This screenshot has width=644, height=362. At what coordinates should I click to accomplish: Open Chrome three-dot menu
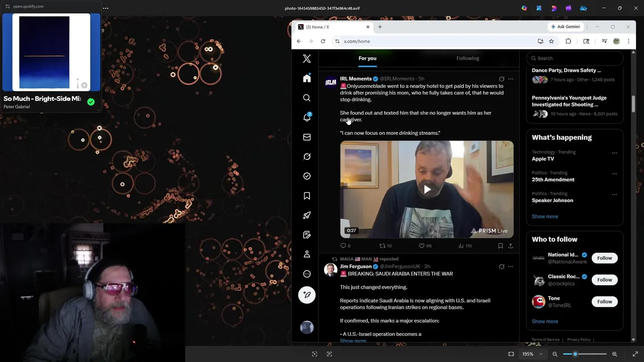(628, 41)
